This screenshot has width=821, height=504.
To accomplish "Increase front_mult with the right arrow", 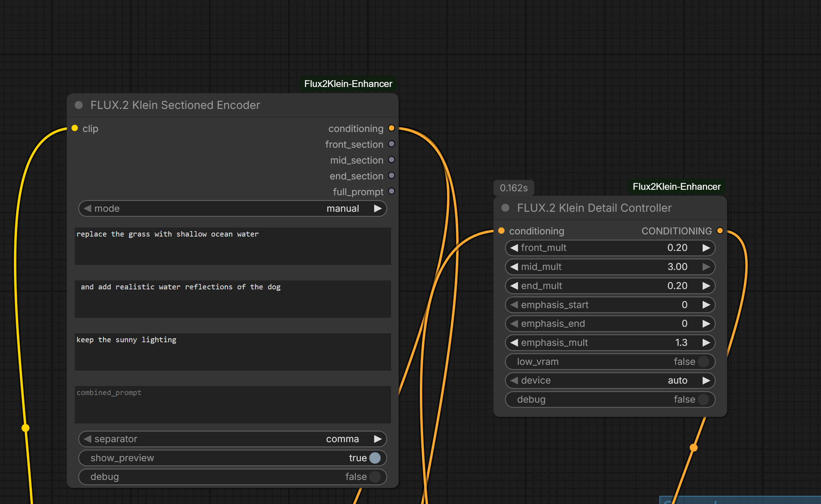I will (706, 248).
